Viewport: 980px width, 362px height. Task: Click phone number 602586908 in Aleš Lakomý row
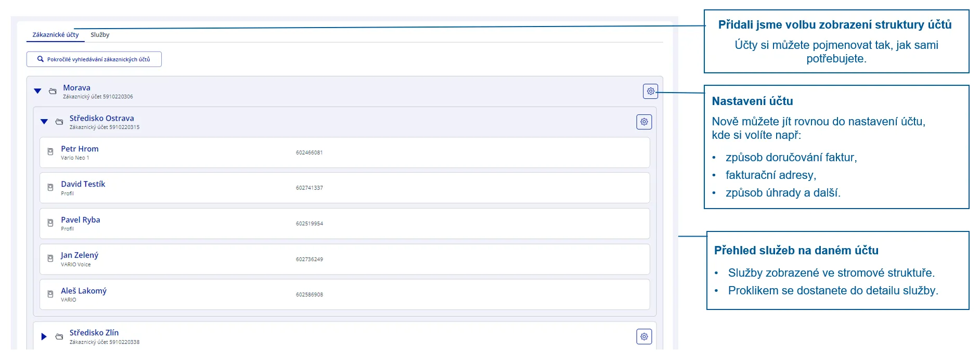[310, 295]
